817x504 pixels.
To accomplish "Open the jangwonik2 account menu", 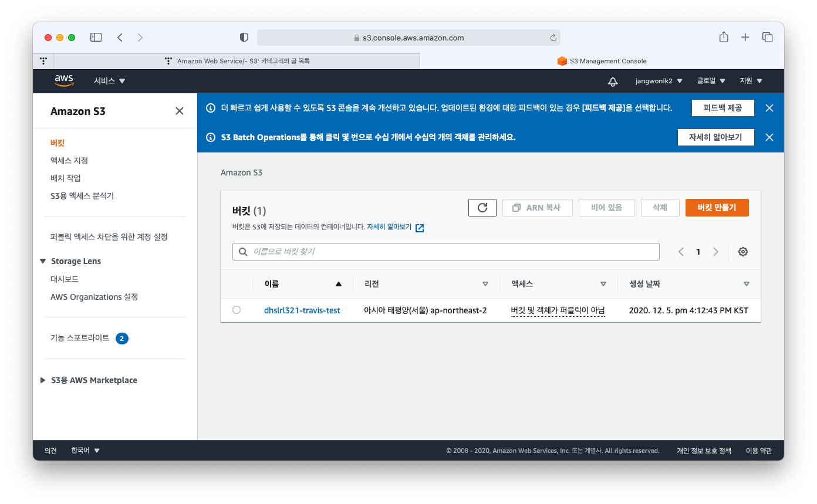I will [x=659, y=81].
